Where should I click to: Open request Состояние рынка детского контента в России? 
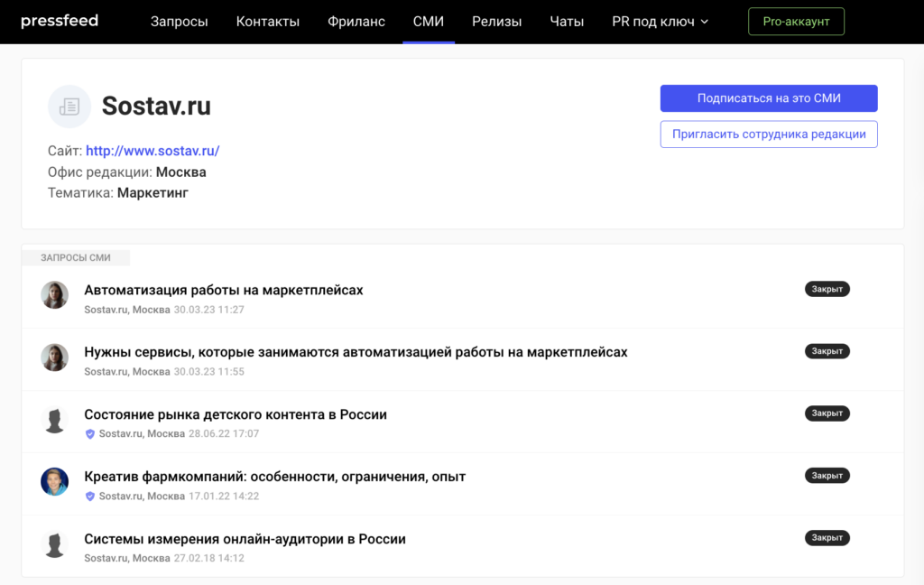pos(236,414)
